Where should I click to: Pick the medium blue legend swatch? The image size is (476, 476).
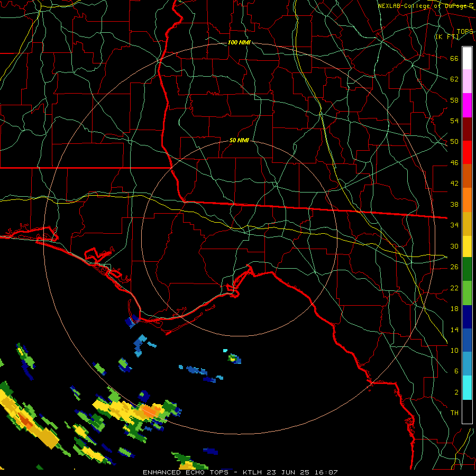coord(467,340)
